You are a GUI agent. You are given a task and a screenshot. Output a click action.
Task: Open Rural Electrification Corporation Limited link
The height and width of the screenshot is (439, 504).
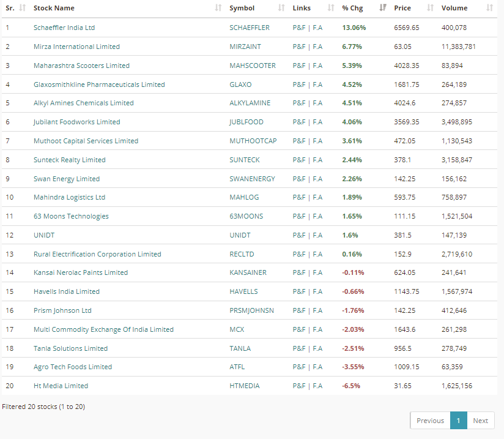click(x=97, y=254)
